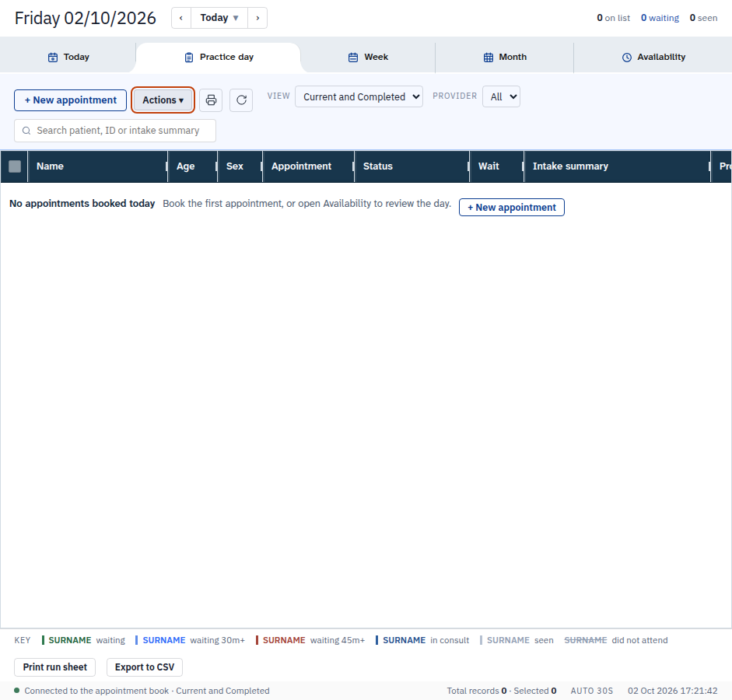
Task: Toggle the select-all checkbox in table header
Action: click(x=15, y=166)
